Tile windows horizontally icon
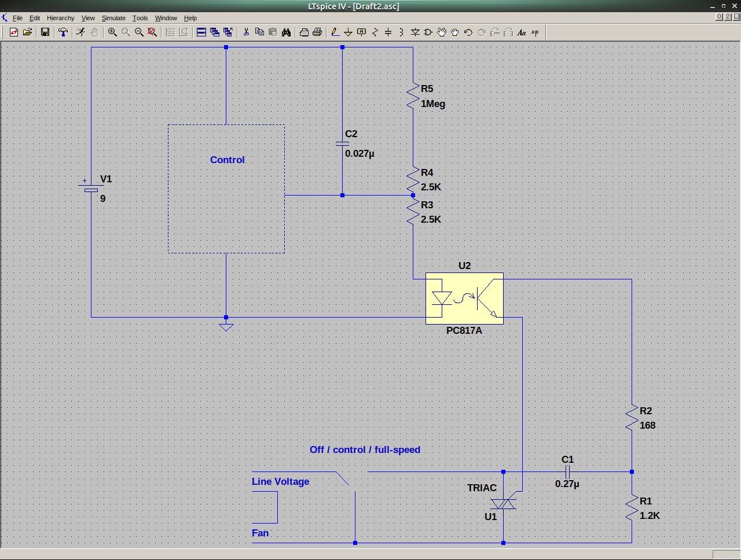This screenshot has height=560, width=741. point(201,32)
